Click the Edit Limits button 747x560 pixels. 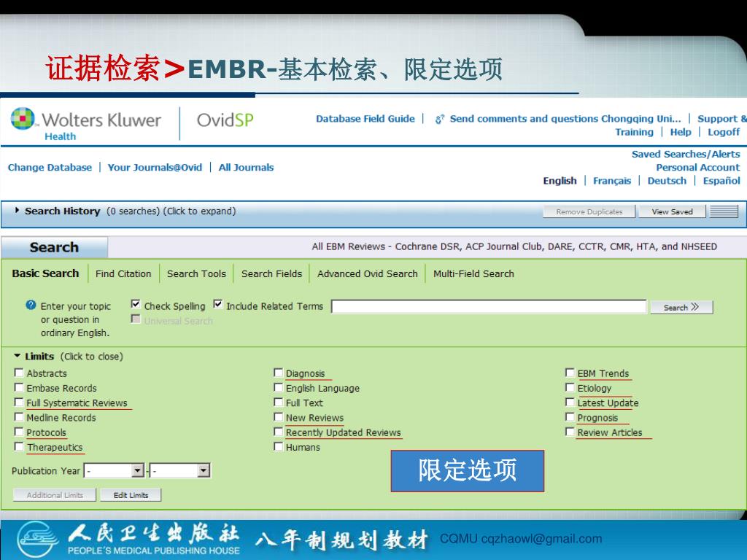(x=131, y=495)
